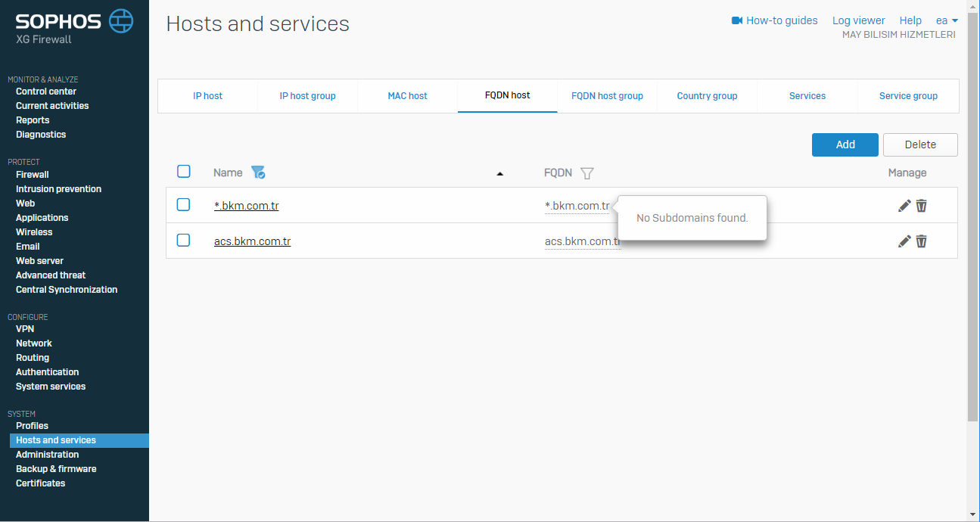The image size is (980, 522).
Task: Switch to the Service group tab
Action: coord(908,96)
